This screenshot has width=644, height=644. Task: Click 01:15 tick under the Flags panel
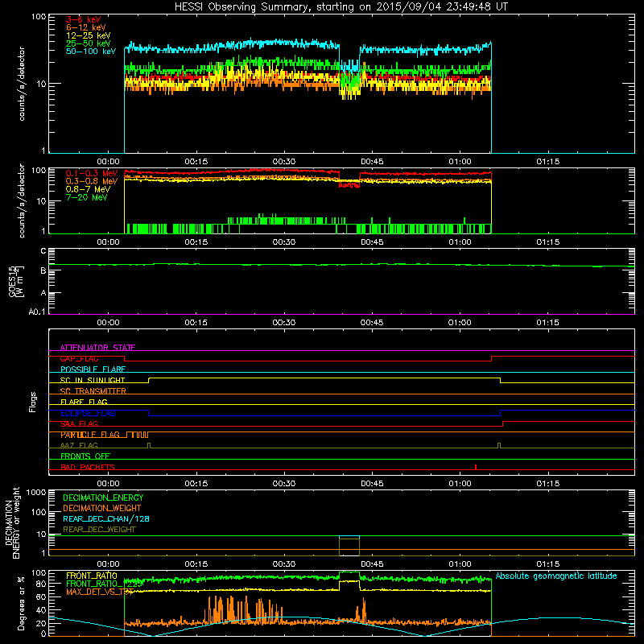pyautogui.click(x=548, y=484)
